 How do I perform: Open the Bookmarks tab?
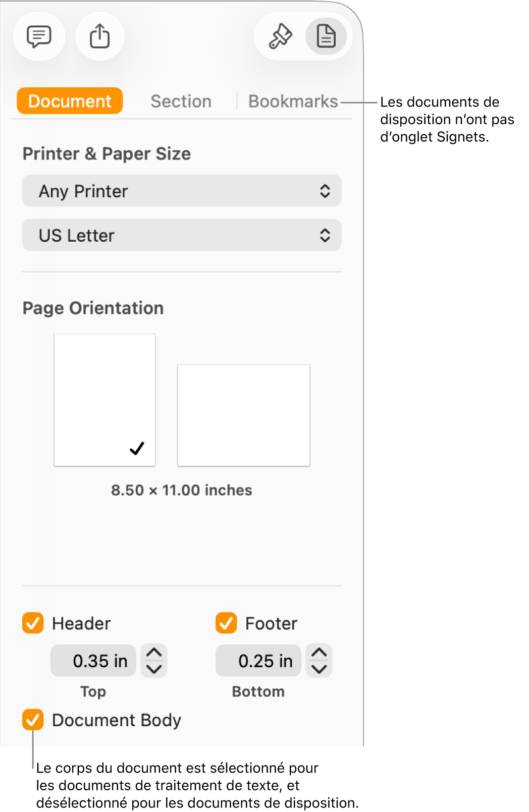coord(293,101)
